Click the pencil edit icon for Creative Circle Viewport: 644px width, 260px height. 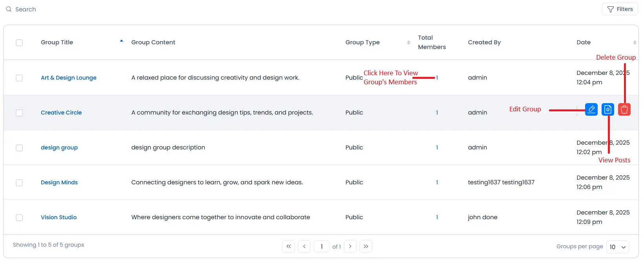pos(591,109)
